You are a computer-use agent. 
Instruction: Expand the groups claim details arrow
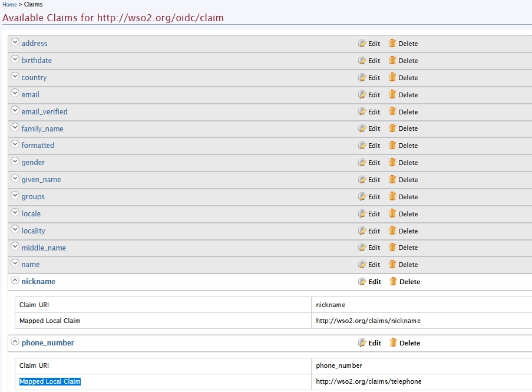(15, 196)
